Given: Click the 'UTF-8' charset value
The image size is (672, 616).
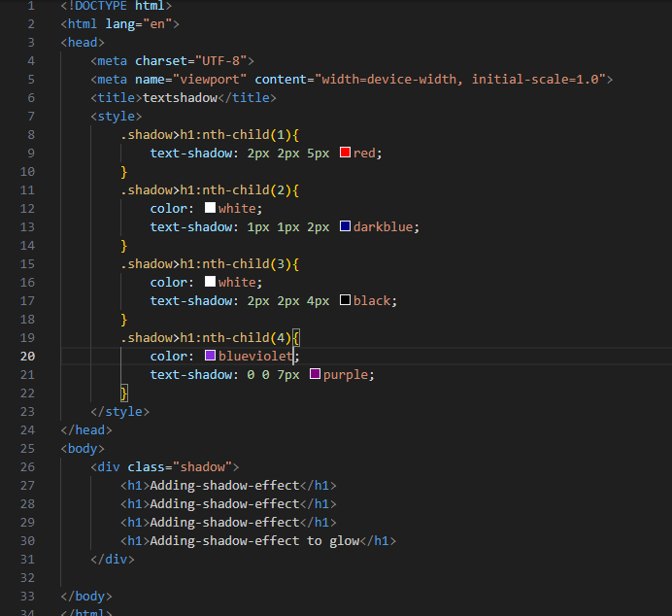Looking at the screenshot, I should pos(221,61).
